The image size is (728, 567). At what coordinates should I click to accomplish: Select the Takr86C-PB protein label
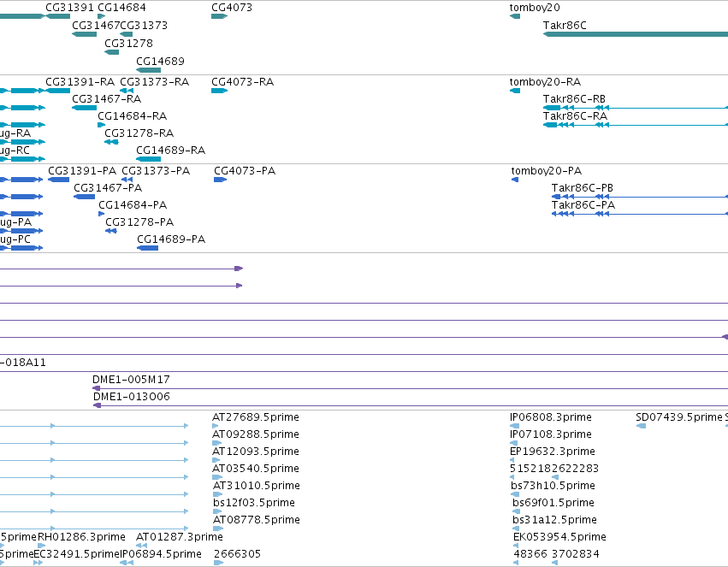pyautogui.click(x=583, y=188)
